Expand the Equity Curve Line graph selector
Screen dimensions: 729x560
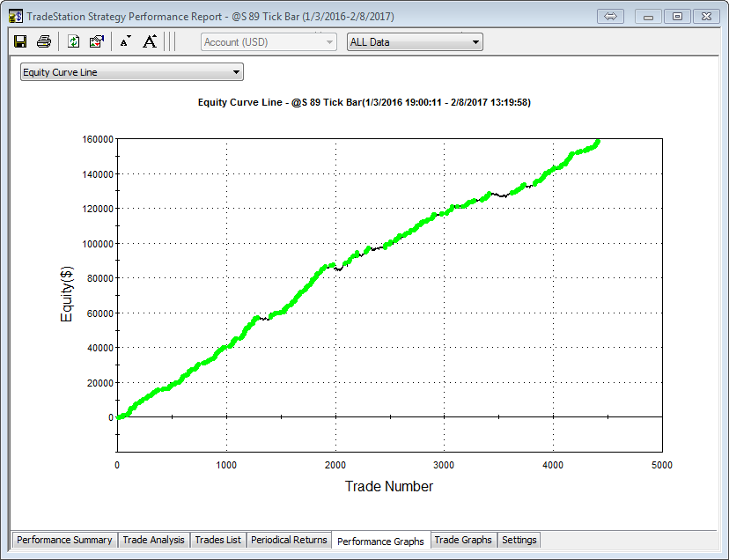(131, 72)
